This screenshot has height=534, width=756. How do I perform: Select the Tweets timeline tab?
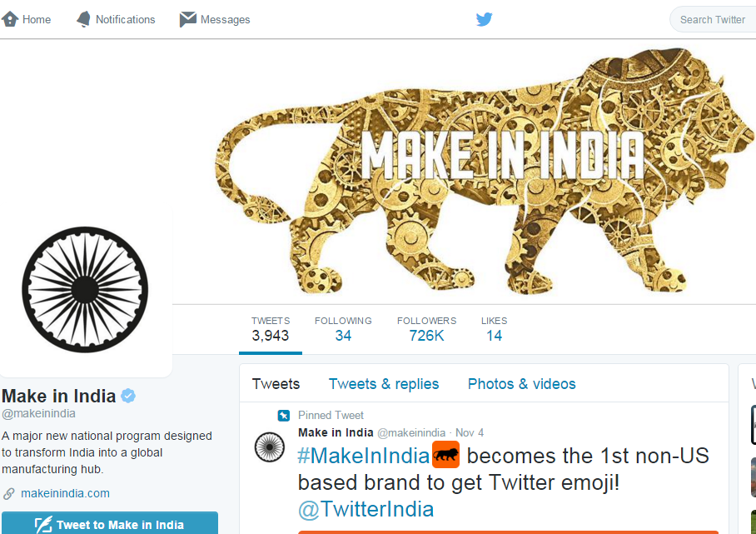click(276, 384)
